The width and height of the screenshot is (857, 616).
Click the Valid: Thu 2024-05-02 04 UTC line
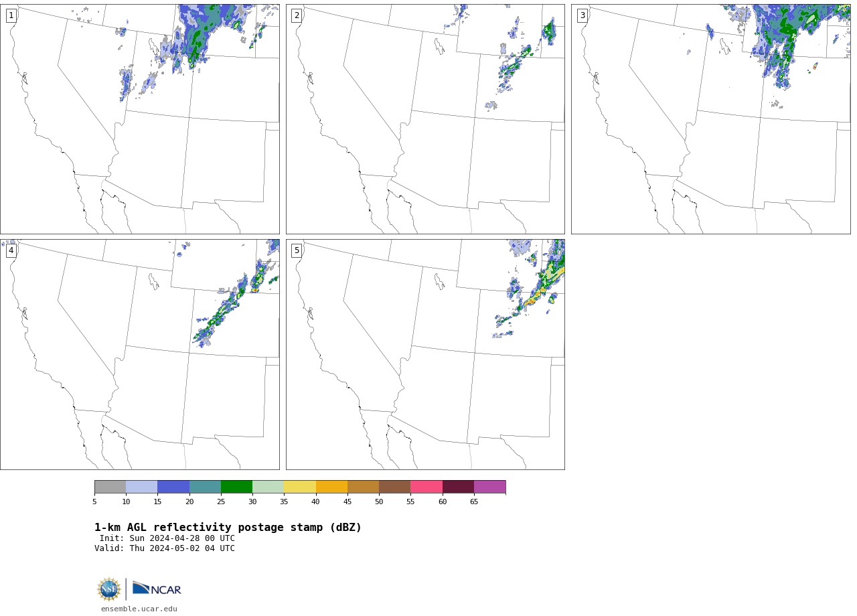point(165,548)
